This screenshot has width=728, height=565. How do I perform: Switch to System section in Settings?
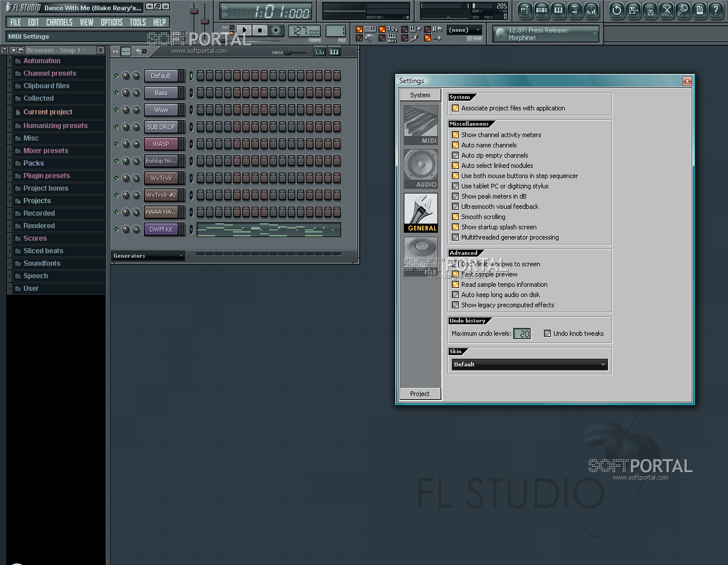[x=420, y=95]
